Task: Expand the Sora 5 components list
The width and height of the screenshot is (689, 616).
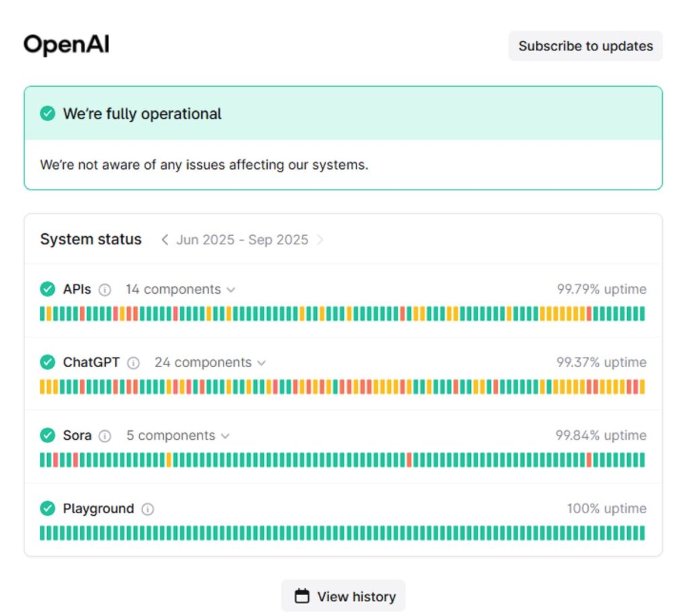Action: (178, 436)
